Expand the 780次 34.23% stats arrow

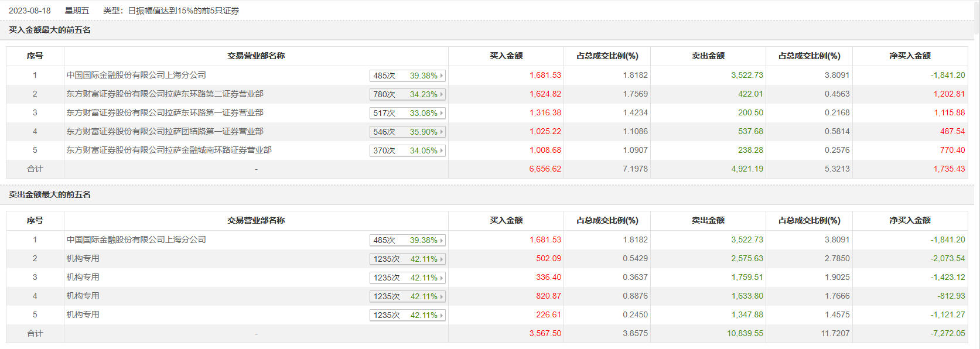(441, 94)
